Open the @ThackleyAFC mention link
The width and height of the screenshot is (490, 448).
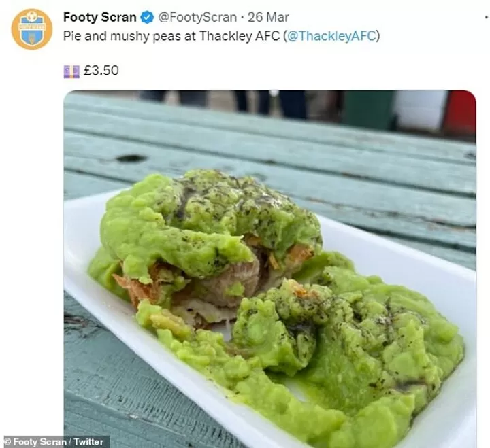(331, 36)
